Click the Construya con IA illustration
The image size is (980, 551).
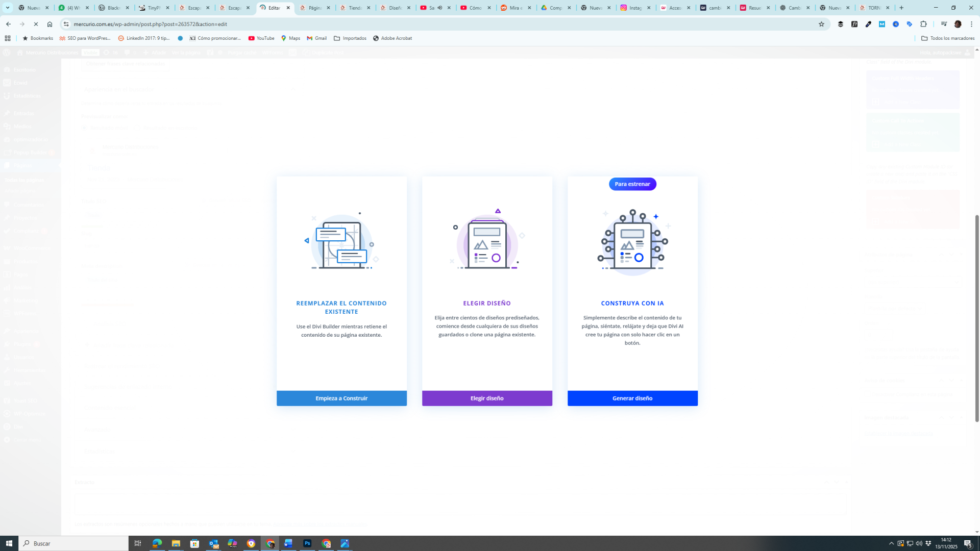click(x=632, y=241)
